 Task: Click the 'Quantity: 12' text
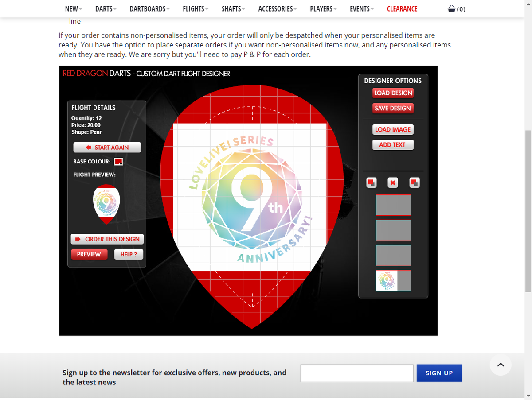point(86,118)
